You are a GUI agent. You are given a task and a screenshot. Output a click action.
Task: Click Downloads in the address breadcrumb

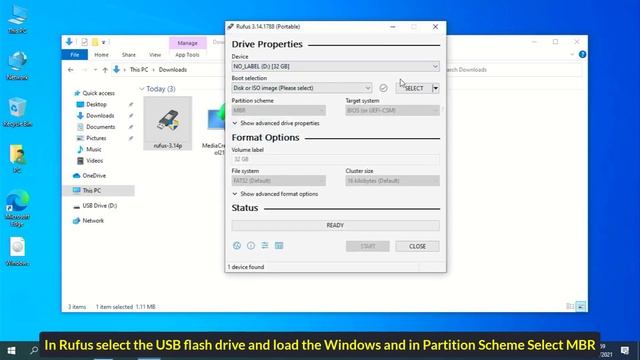173,70
